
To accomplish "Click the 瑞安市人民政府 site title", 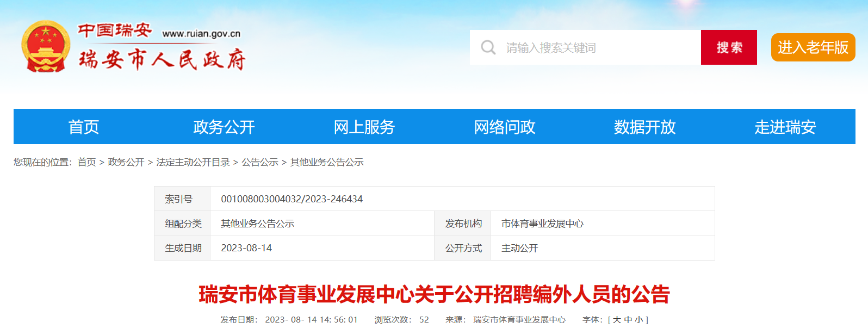I will point(162,59).
